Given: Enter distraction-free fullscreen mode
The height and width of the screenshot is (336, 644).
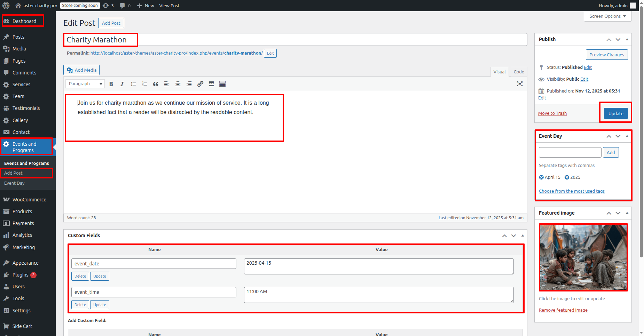Looking at the screenshot, I should pos(519,84).
